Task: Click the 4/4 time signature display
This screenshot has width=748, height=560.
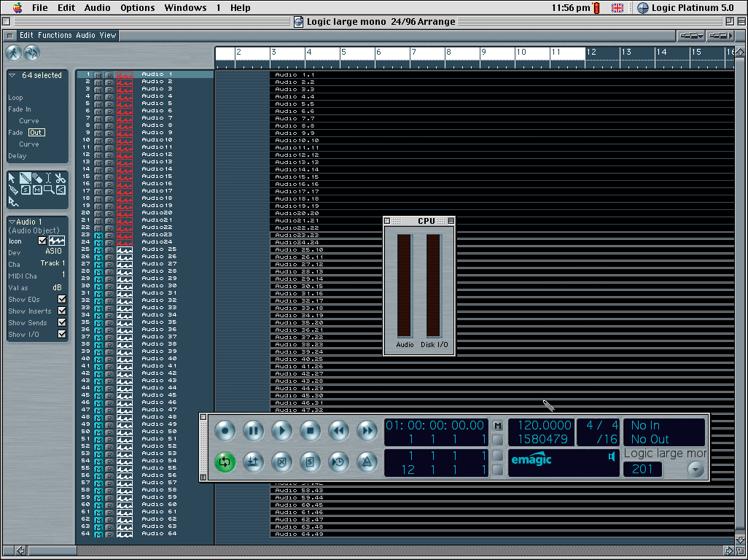Action: coord(602,425)
